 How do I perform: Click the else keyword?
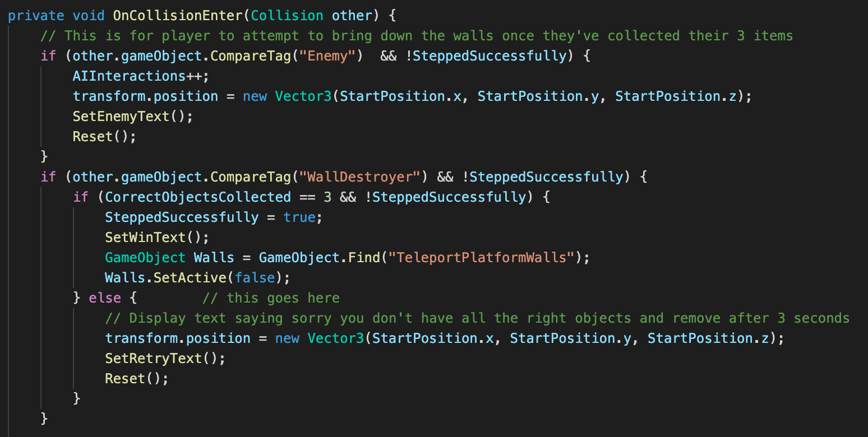(105, 297)
